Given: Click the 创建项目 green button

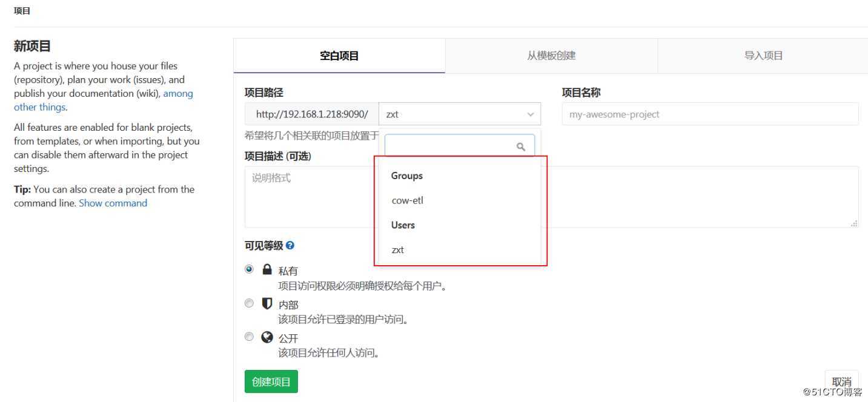Looking at the screenshot, I should (271, 381).
